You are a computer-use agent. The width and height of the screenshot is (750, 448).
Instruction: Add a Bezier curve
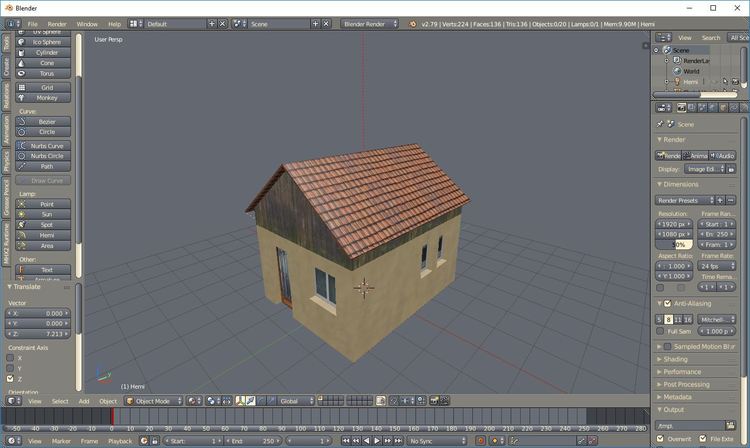43,122
